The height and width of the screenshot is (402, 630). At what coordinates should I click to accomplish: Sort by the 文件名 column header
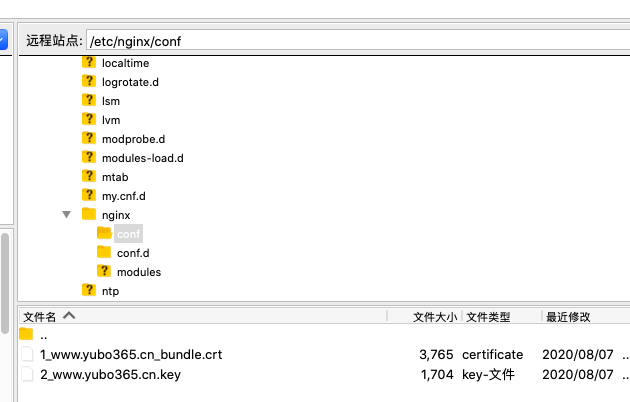click(x=203, y=316)
